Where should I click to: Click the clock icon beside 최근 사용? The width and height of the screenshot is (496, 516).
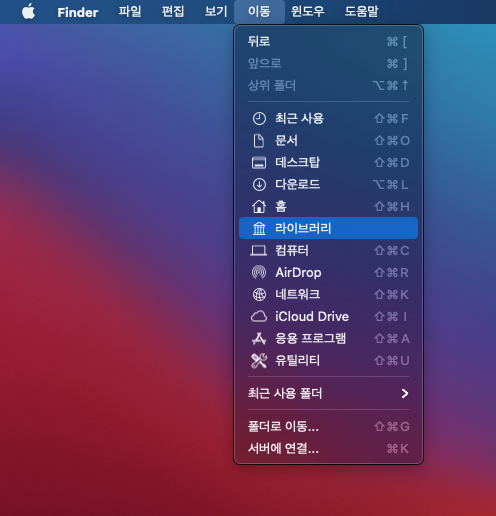pos(259,119)
